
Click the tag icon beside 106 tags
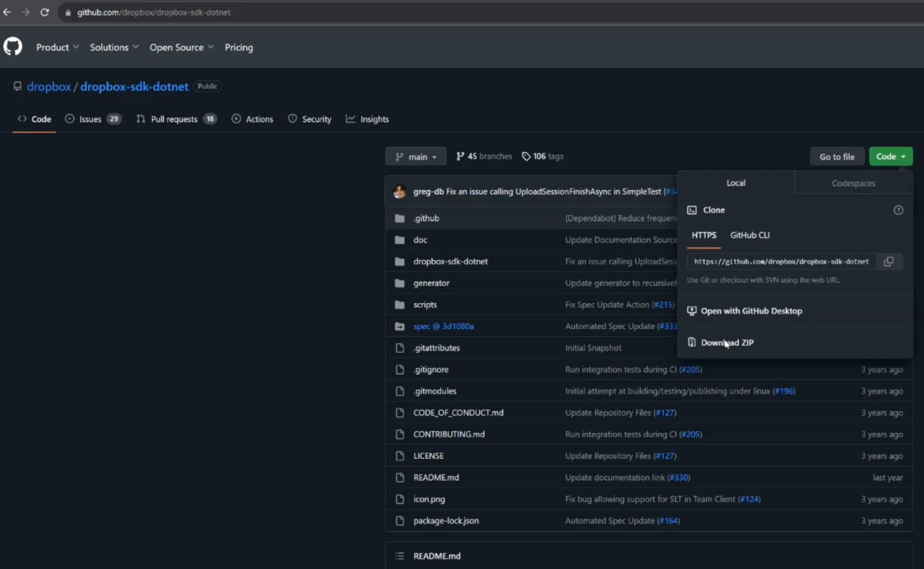click(526, 156)
